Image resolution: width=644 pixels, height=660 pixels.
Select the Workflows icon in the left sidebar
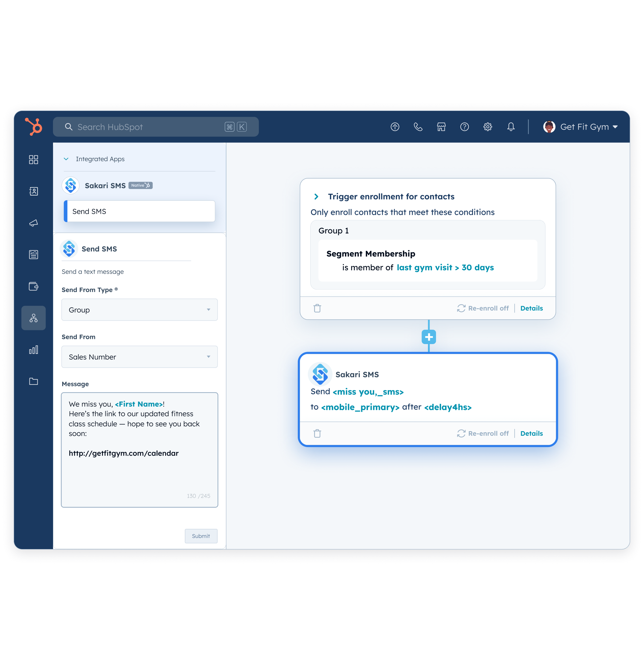tap(33, 318)
